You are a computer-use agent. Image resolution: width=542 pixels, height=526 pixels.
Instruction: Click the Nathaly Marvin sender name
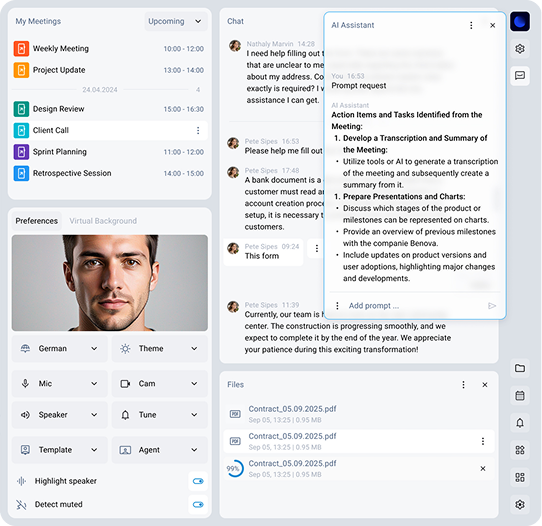[270, 44]
